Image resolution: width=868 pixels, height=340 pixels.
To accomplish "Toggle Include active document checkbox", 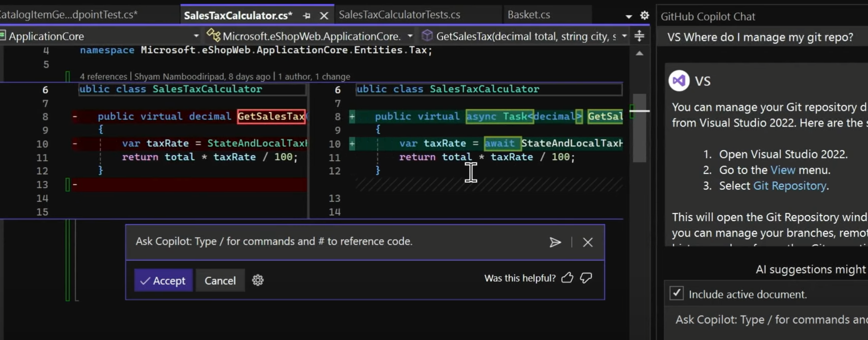I will tap(676, 294).
